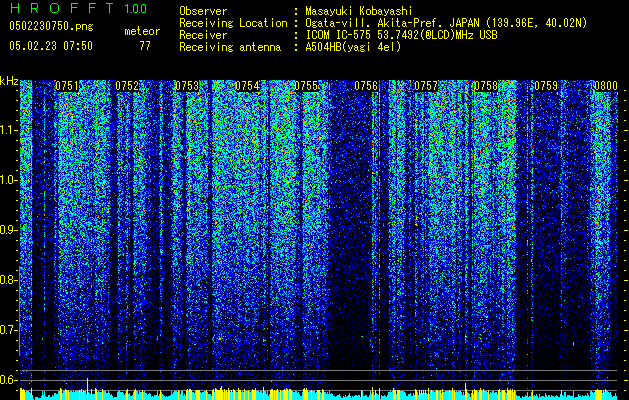The width and height of the screenshot is (629, 400).
Task: Click the 1.0 kHz axis label
Action: (9, 180)
